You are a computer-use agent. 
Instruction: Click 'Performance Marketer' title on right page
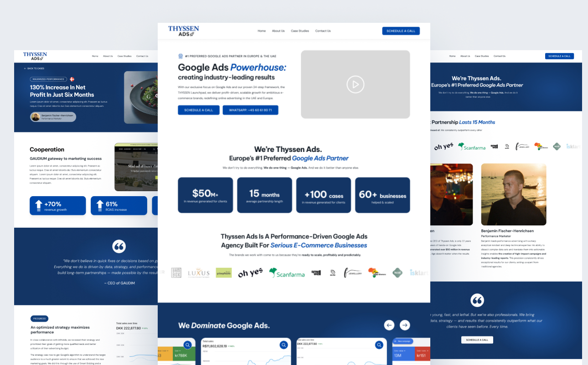[x=496, y=236]
